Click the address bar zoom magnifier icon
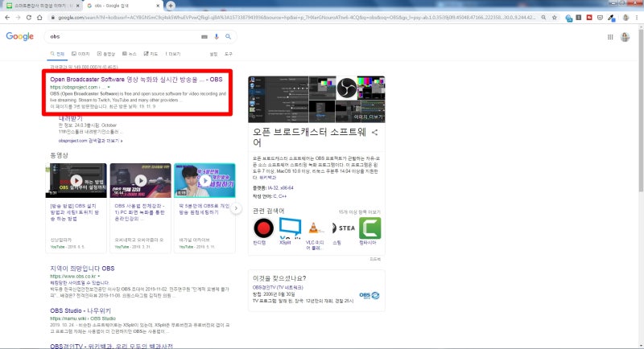The width and height of the screenshot is (644, 349). point(543,18)
